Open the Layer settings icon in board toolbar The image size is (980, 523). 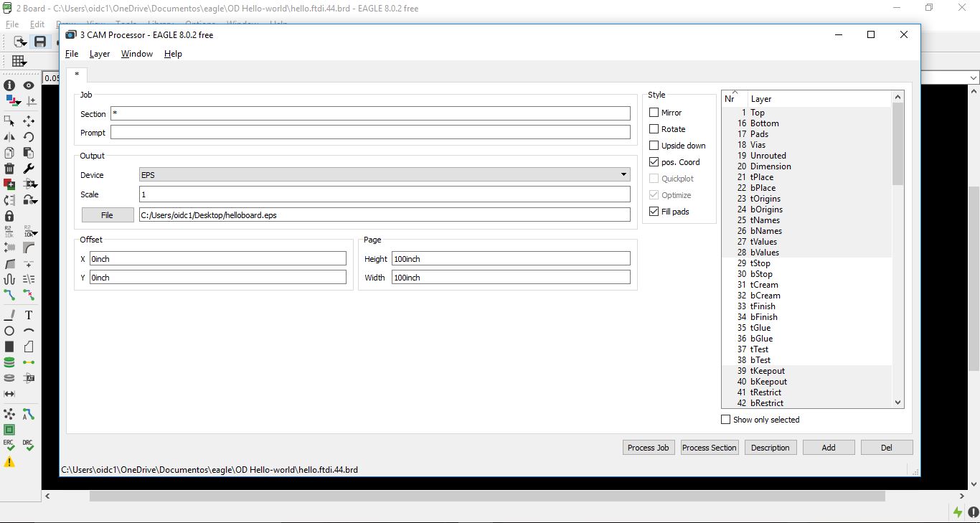12,101
